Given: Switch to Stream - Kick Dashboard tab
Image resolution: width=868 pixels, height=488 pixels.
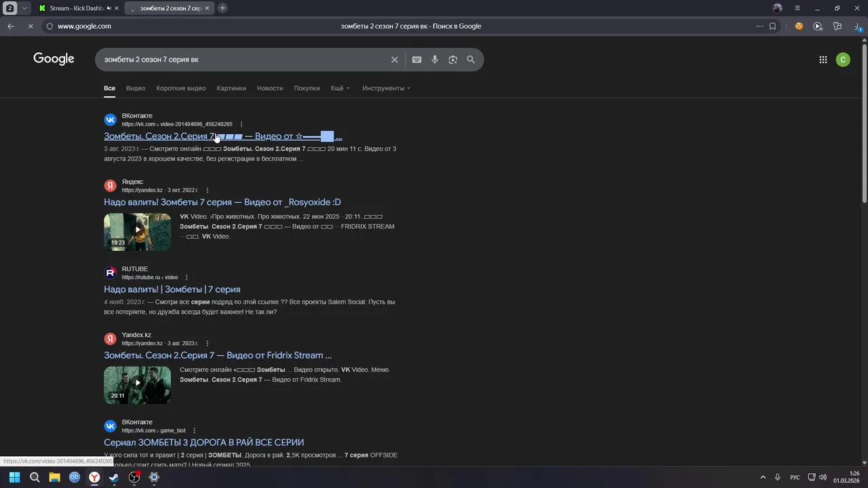Looking at the screenshot, I should coord(78,8).
